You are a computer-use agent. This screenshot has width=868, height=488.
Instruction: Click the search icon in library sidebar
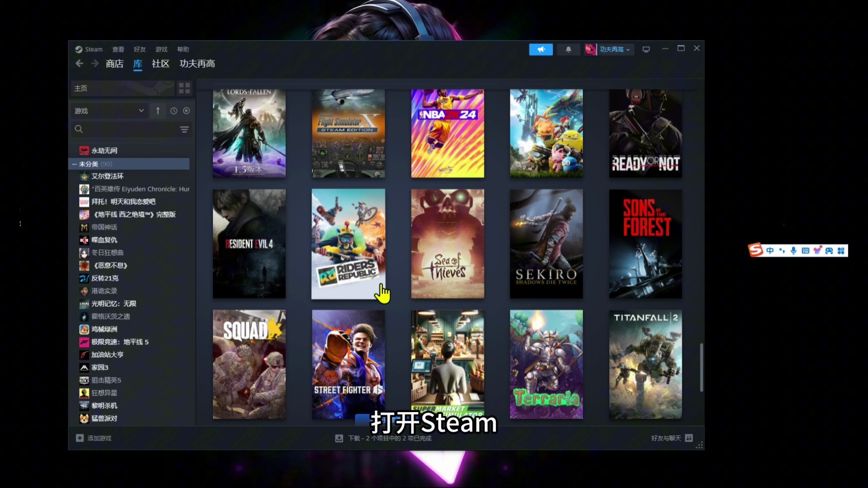click(x=79, y=129)
